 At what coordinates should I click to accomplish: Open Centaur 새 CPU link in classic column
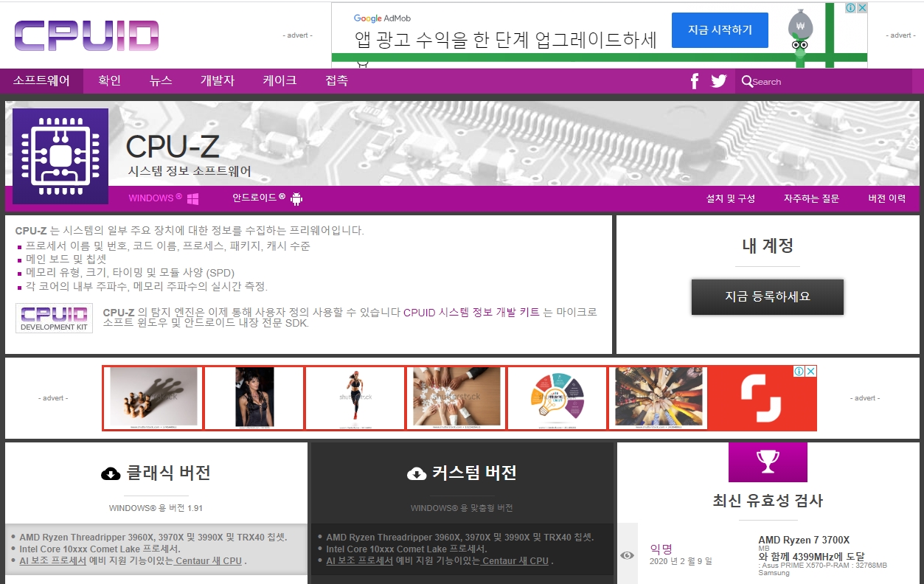pyautogui.click(x=208, y=561)
